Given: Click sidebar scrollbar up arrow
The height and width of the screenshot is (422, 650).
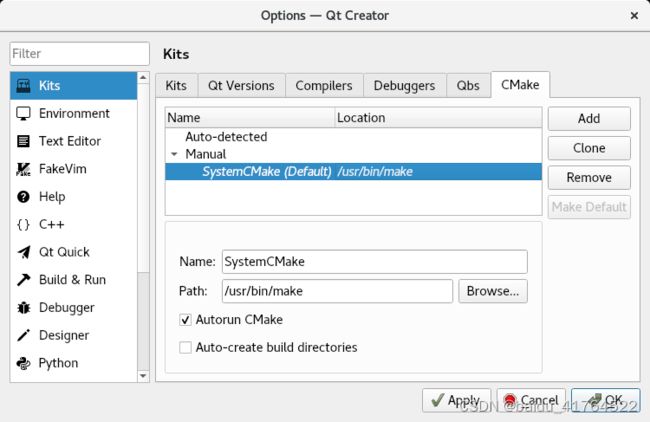Looking at the screenshot, I should 143,78.
